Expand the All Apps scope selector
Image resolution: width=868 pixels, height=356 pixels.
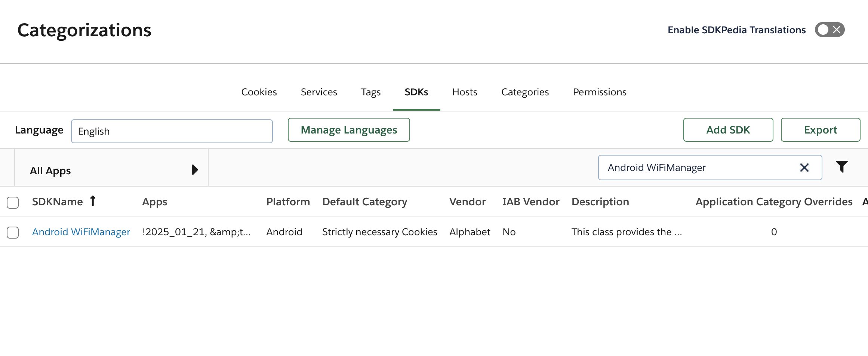click(x=195, y=170)
